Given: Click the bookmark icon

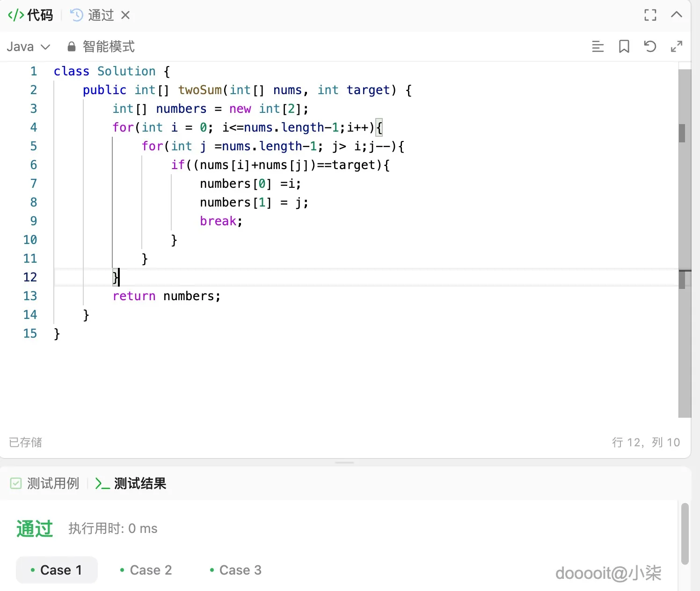Looking at the screenshot, I should coord(624,46).
